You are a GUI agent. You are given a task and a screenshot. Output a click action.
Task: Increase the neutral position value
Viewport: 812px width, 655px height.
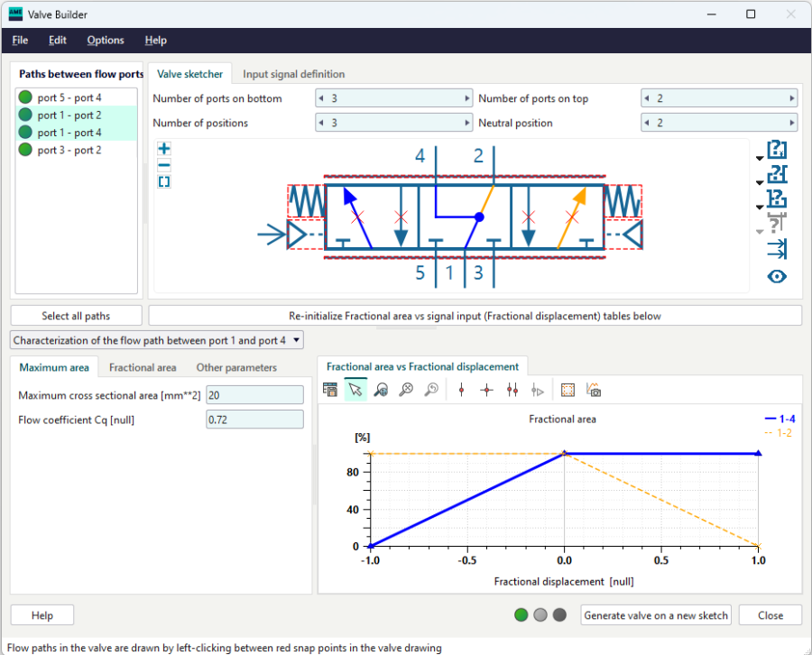coord(791,123)
